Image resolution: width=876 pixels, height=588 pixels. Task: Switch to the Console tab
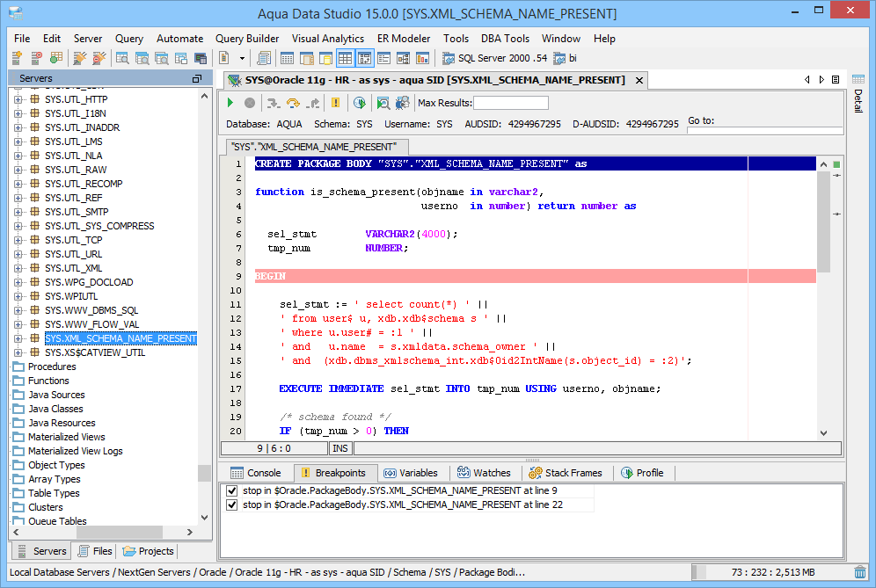(256, 473)
